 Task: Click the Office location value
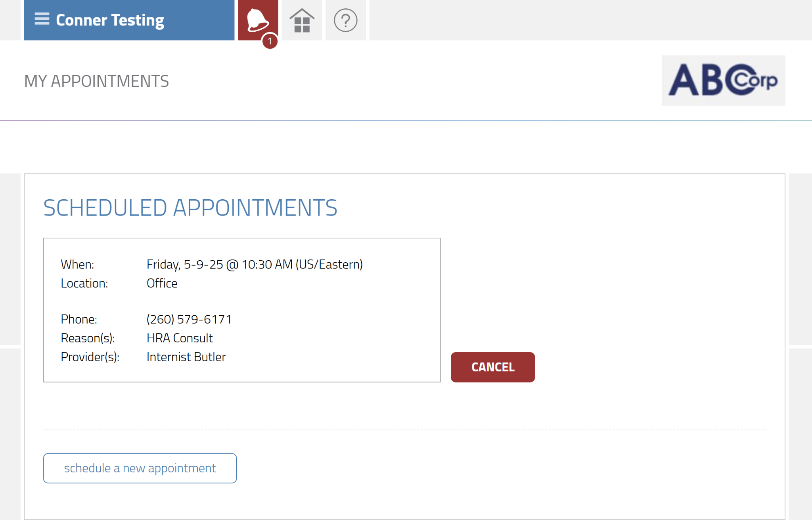(162, 283)
